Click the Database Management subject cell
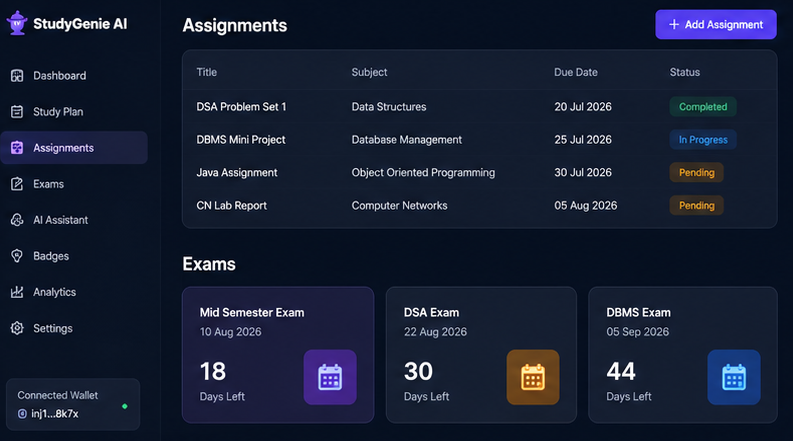 point(407,140)
